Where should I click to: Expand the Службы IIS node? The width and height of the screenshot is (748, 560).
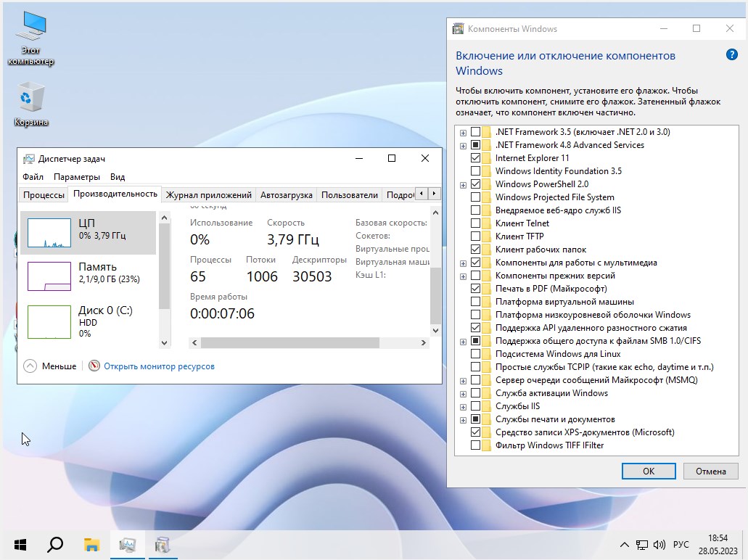click(x=463, y=406)
